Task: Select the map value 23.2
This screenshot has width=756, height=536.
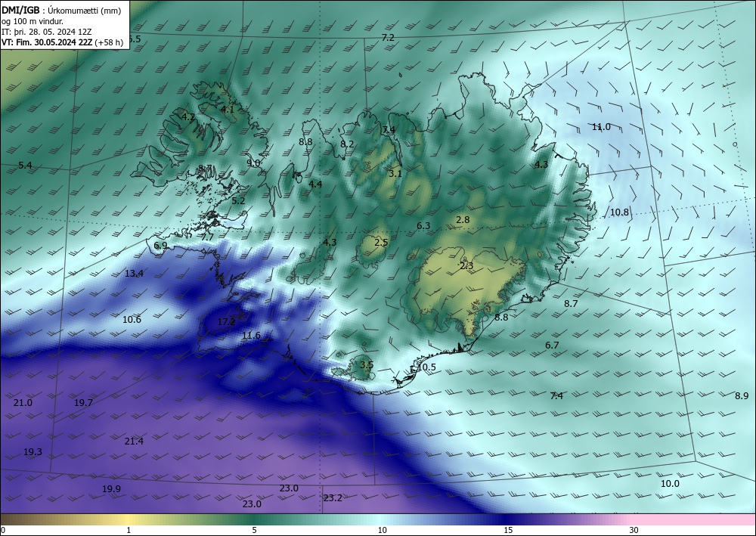Action: click(333, 498)
